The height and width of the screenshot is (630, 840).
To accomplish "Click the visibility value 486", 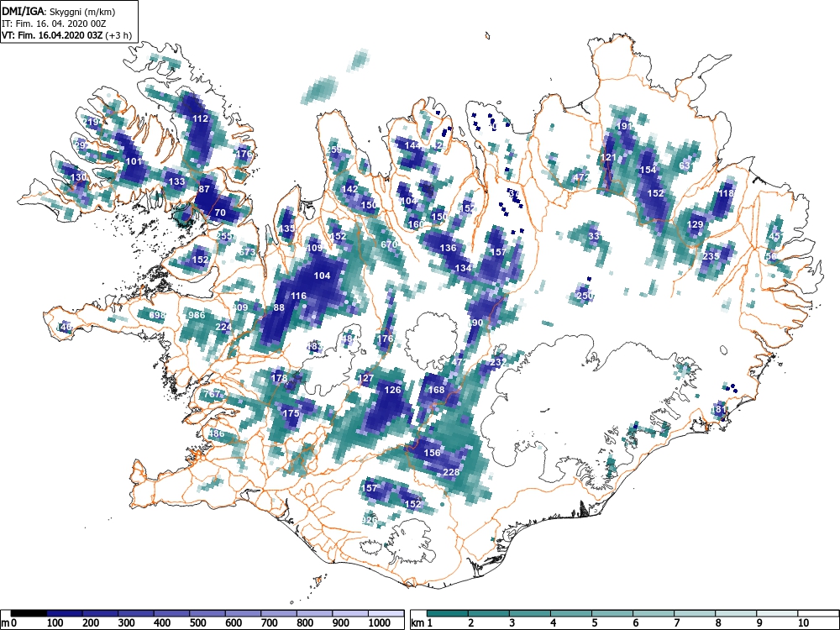I will click(x=217, y=433).
